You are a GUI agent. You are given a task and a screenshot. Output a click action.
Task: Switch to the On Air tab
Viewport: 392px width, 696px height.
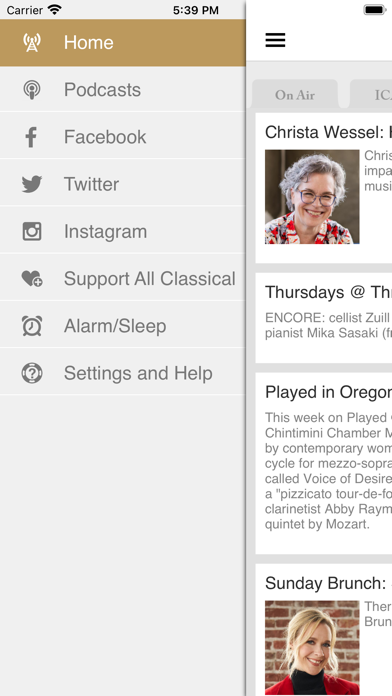point(295,95)
